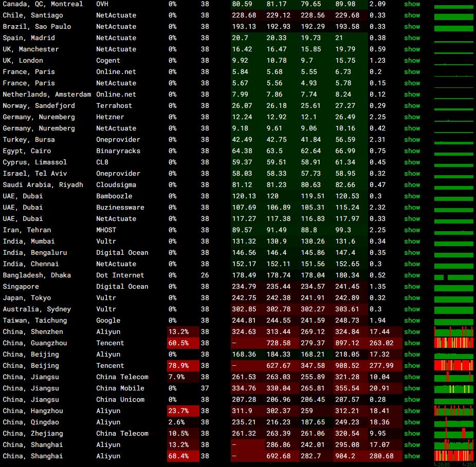Click the 'MHOST' provider text
This screenshot has width=476, height=467.
click(106, 230)
